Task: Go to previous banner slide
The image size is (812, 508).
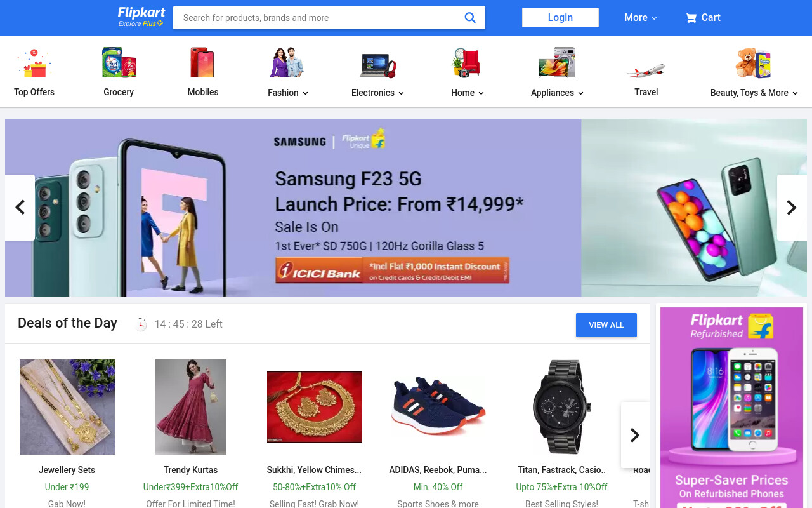Action: (x=20, y=208)
